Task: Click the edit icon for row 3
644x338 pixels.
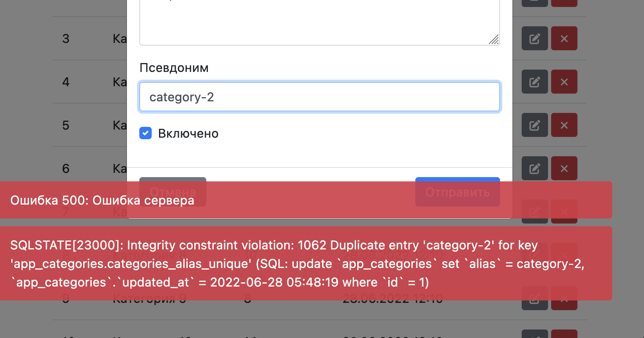Action: tap(534, 38)
